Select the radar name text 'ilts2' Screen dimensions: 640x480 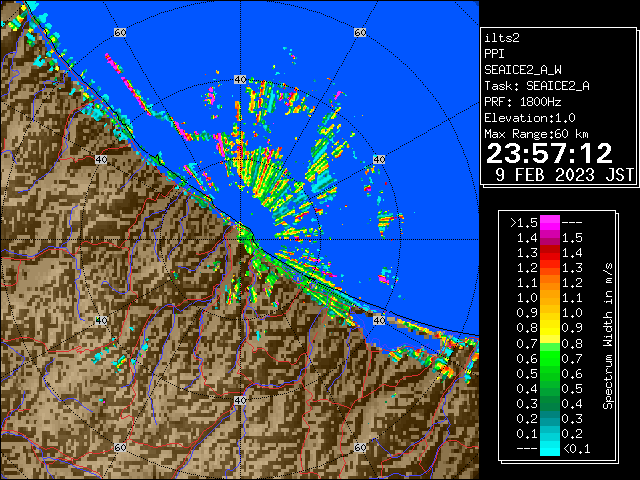(x=502, y=38)
